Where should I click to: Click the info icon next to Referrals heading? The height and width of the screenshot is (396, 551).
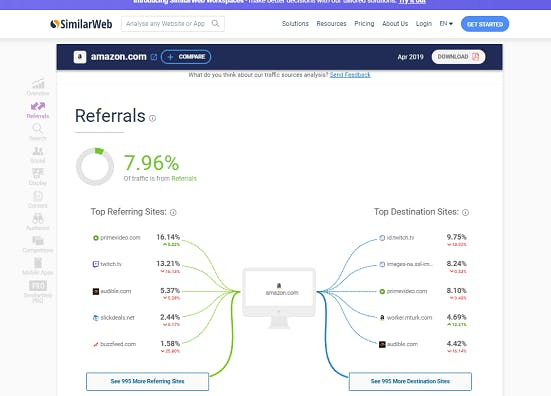coord(152,118)
